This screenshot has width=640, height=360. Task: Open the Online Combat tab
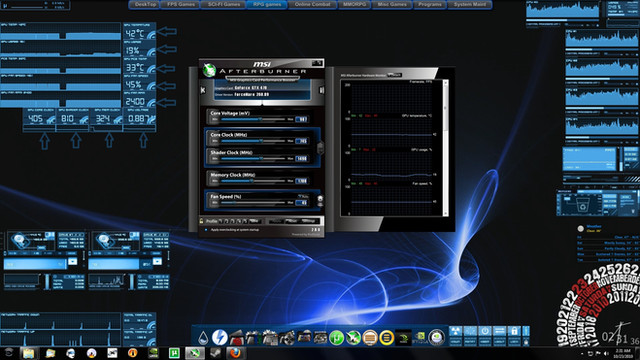pos(313,4)
